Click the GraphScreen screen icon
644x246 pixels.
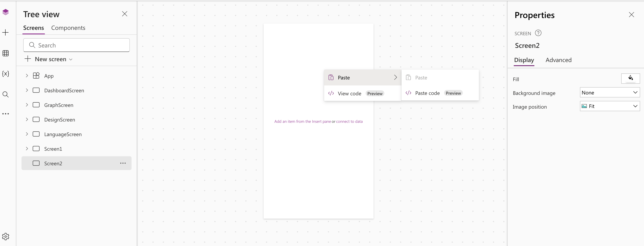(36, 105)
